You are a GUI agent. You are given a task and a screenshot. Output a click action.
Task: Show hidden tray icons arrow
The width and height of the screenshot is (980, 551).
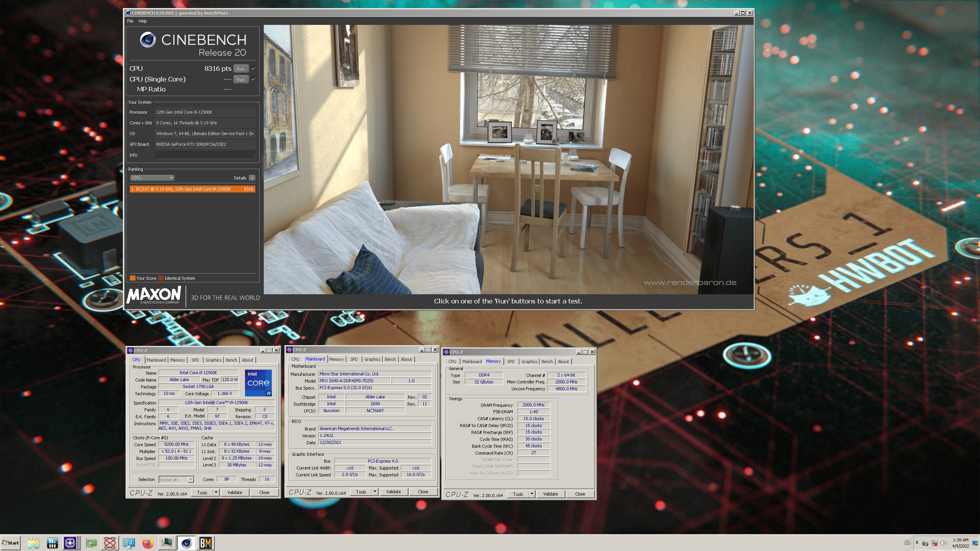pos(917,543)
